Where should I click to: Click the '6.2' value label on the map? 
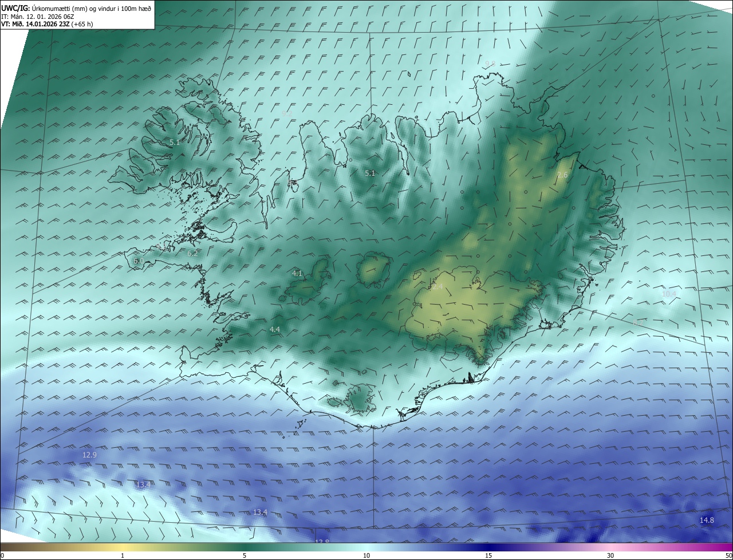[192, 253]
